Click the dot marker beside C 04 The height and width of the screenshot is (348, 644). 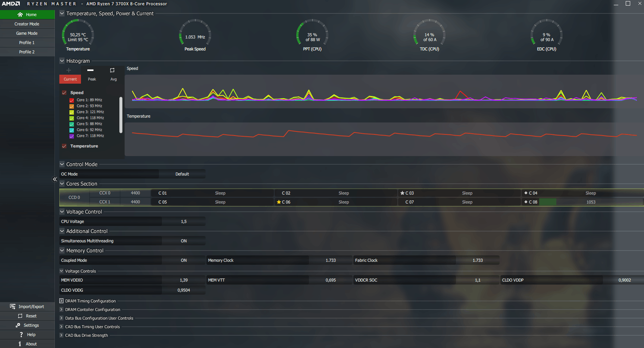pos(526,193)
